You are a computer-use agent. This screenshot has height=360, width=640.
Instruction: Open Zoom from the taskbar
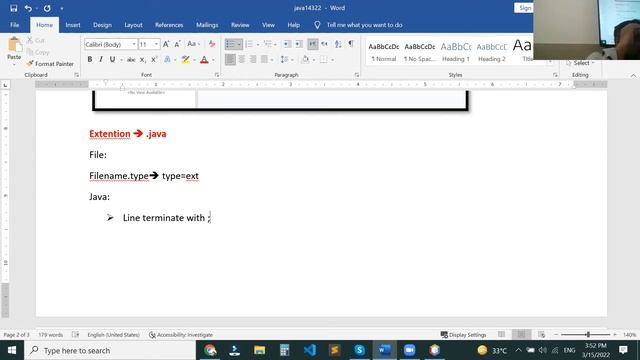(409, 350)
